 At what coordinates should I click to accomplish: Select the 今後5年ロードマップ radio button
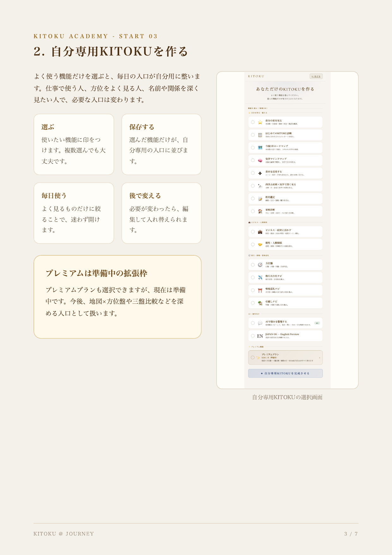point(253,148)
